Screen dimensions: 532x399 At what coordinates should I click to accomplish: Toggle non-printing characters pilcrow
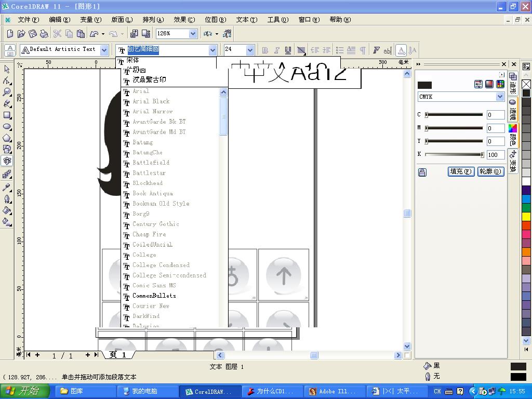[362, 50]
